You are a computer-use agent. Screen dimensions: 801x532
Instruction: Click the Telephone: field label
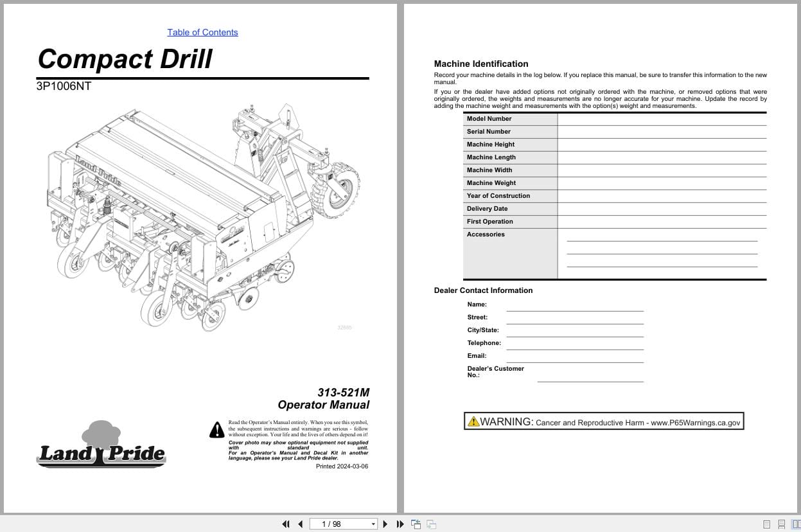point(484,343)
